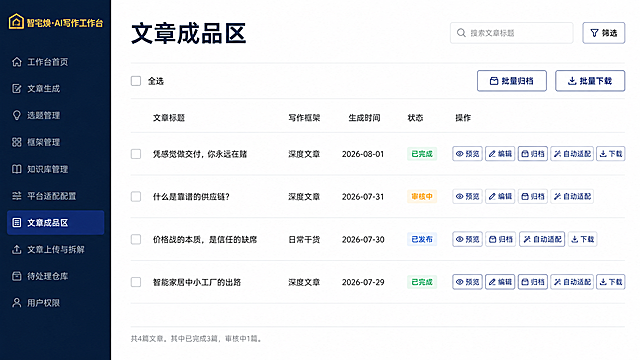Click the 已发布 status badge
Viewport: 640px width, 360px height.
[422, 239]
